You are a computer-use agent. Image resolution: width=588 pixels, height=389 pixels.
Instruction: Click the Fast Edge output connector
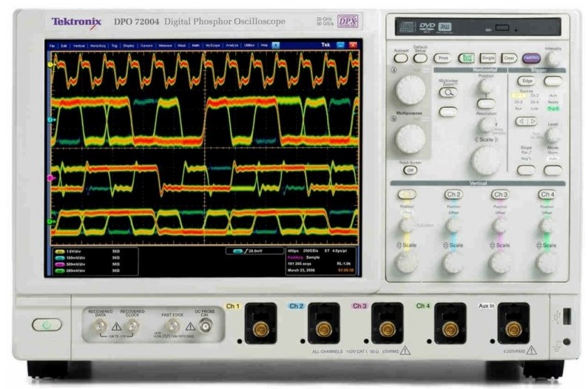point(172,325)
